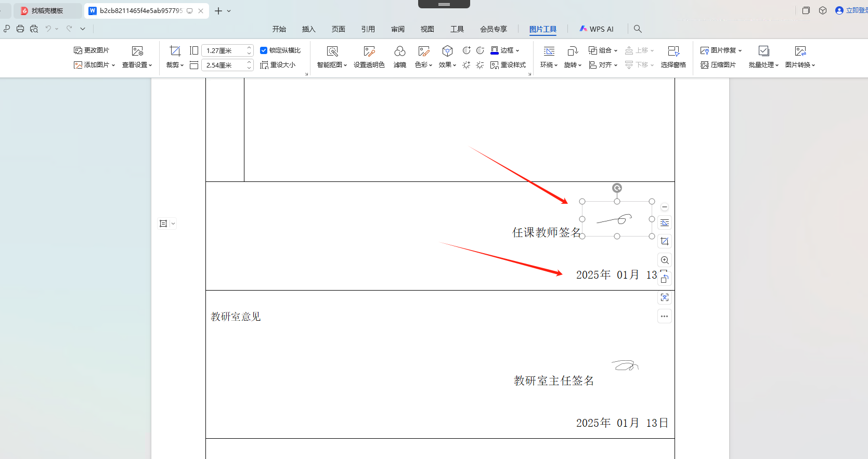Image resolution: width=868 pixels, height=459 pixels.
Task: Click the 教研室主任 signature image
Action: click(x=625, y=365)
